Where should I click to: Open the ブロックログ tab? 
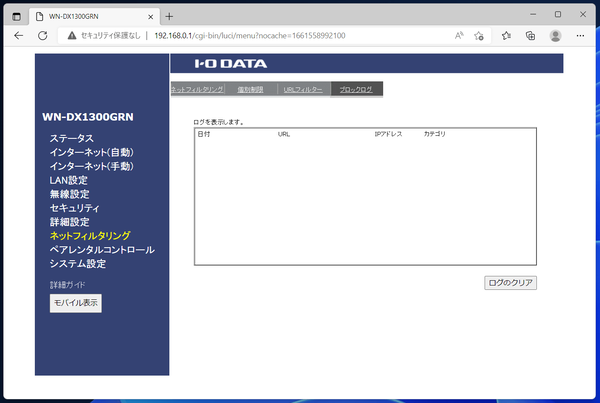(x=356, y=90)
